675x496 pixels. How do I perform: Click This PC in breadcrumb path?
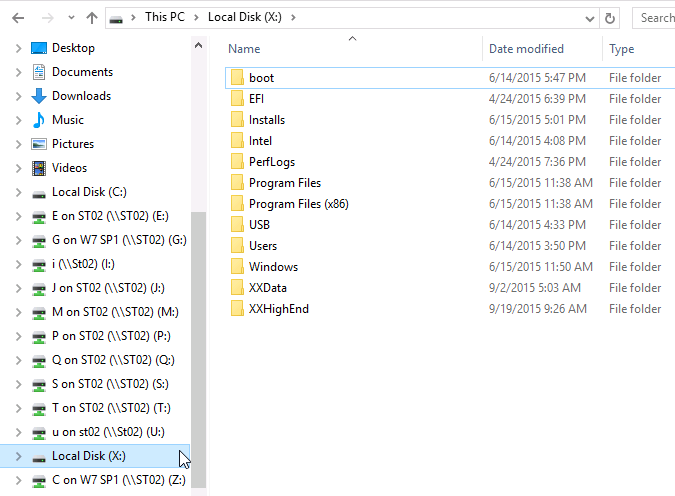[x=164, y=17]
